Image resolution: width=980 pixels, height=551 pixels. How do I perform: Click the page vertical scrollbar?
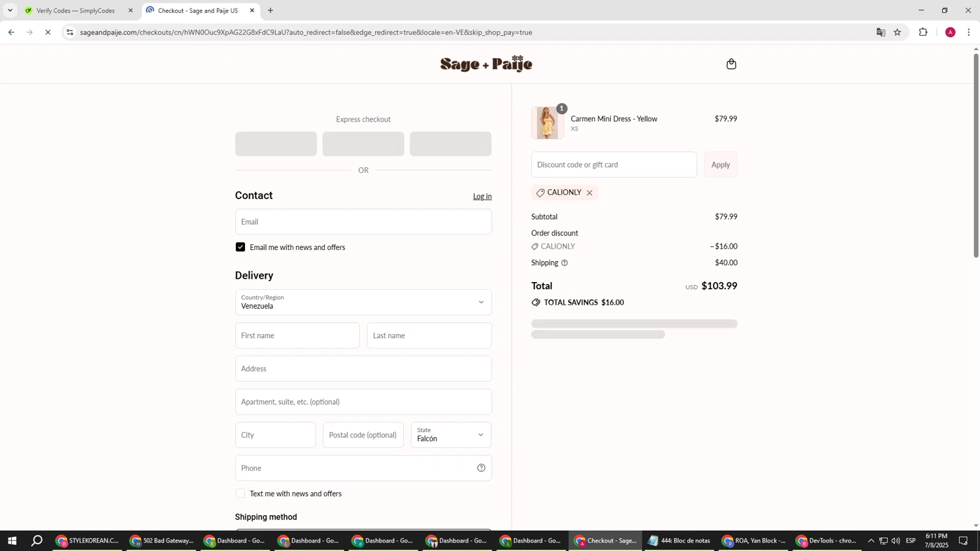(976, 155)
